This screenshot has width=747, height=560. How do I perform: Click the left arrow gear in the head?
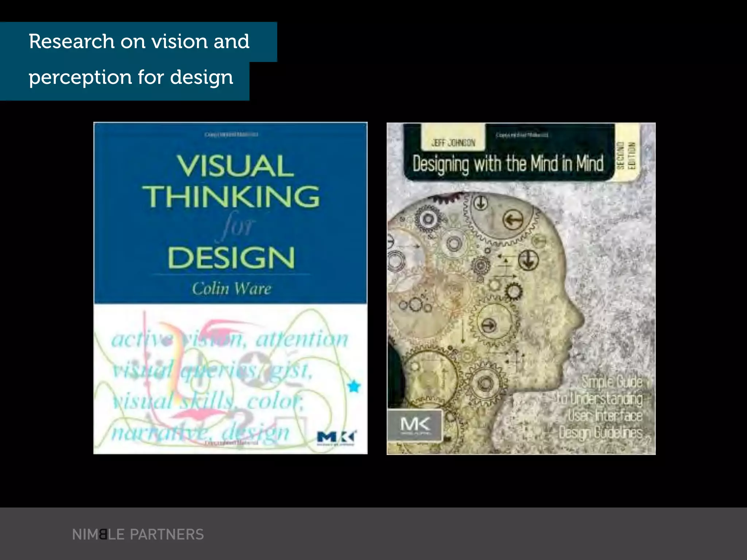point(513,220)
